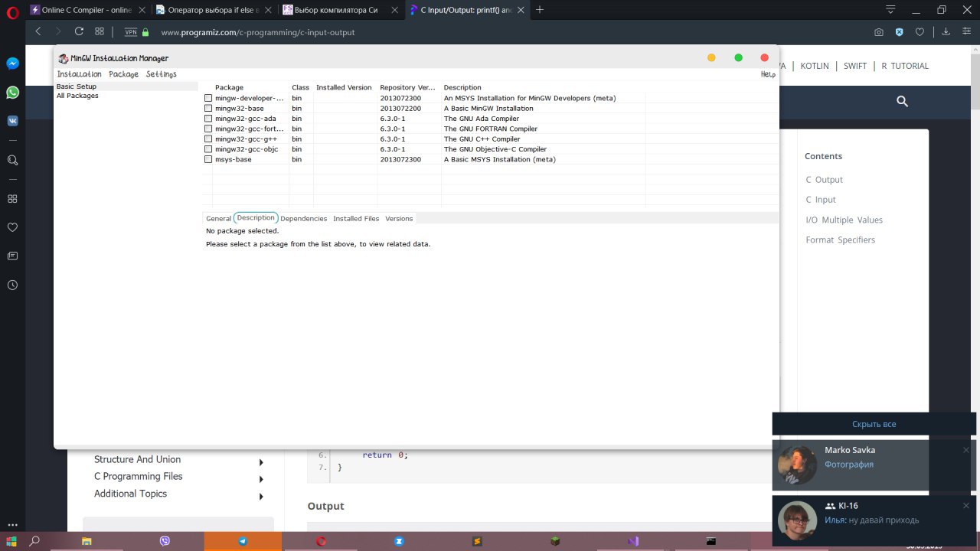
Task: Open Help menu in MinGW
Action: 768,74
